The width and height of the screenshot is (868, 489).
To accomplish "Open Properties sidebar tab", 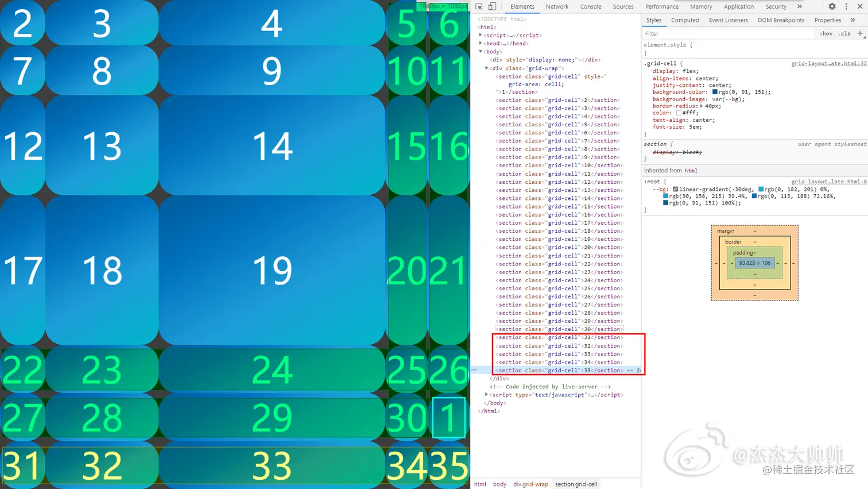I will [x=827, y=20].
